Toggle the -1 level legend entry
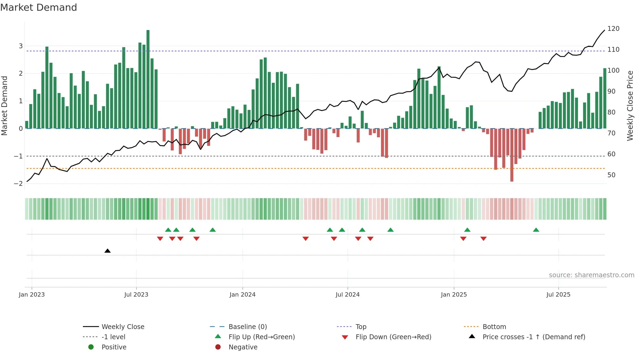Screen dimensions: 644x362 coord(104,337)
